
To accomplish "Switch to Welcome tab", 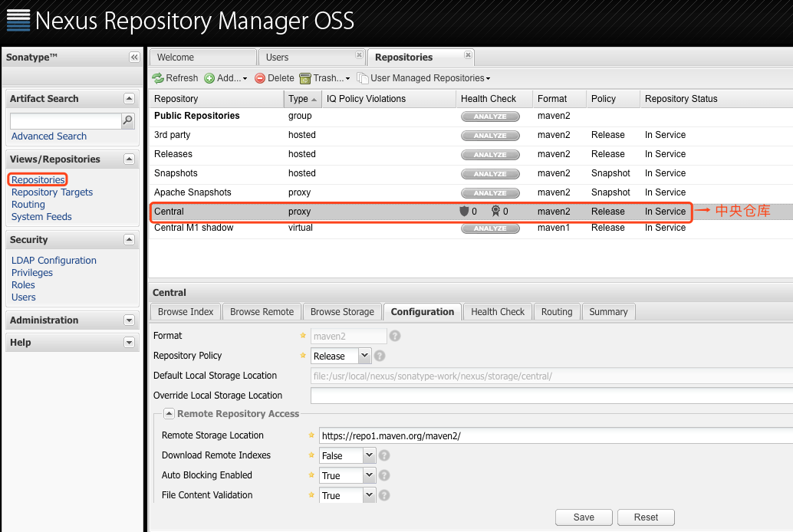I will [202, 57].
